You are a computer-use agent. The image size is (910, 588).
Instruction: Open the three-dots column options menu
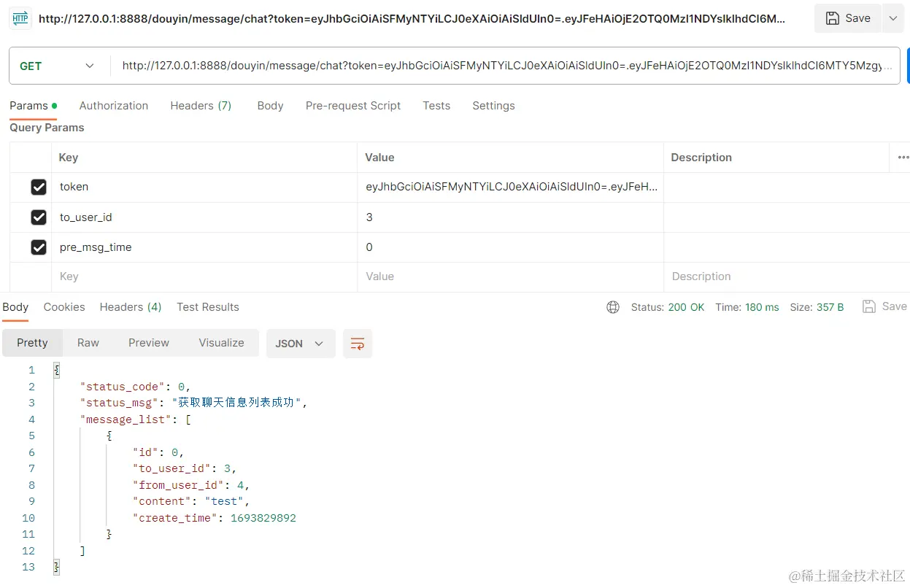(x=903, y=158)
